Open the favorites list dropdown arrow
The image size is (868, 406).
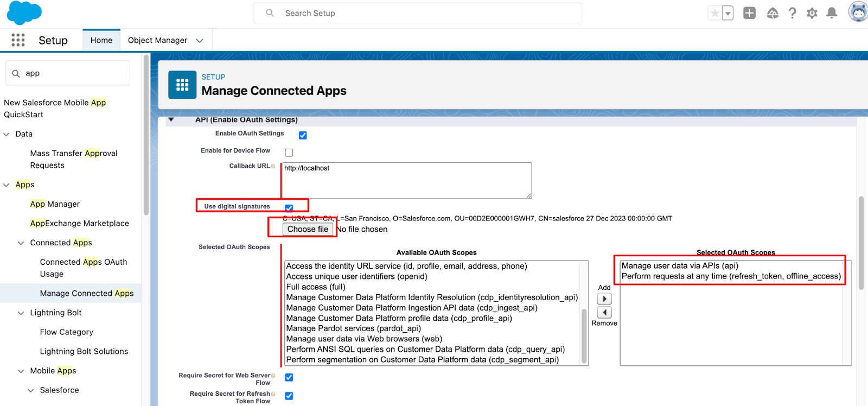click(728, 13)
